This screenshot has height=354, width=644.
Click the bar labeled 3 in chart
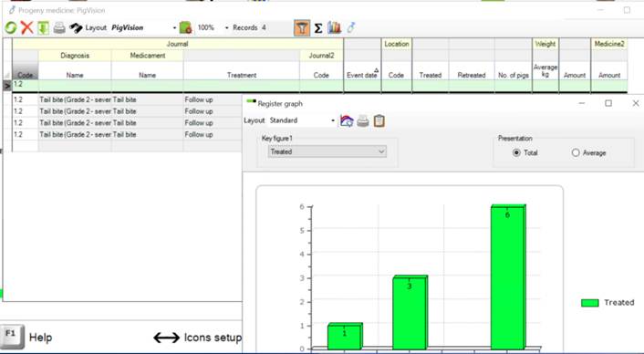[x=410, y=312]
